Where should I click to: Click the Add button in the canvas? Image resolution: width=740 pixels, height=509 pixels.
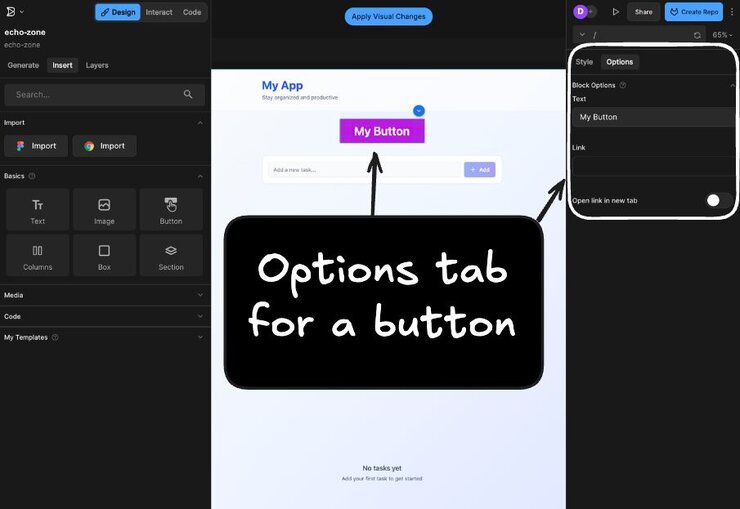pos(479,170)
